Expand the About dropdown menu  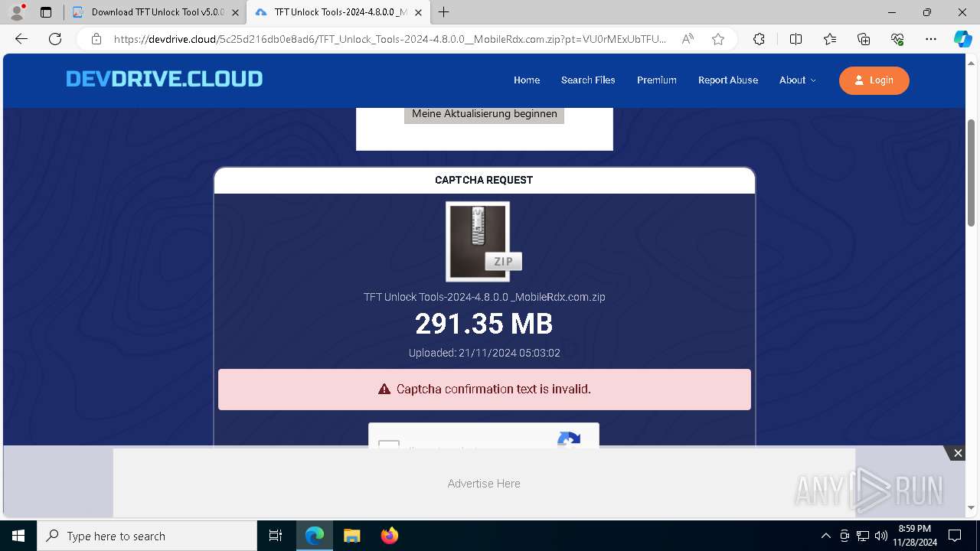tap(798, 80)
